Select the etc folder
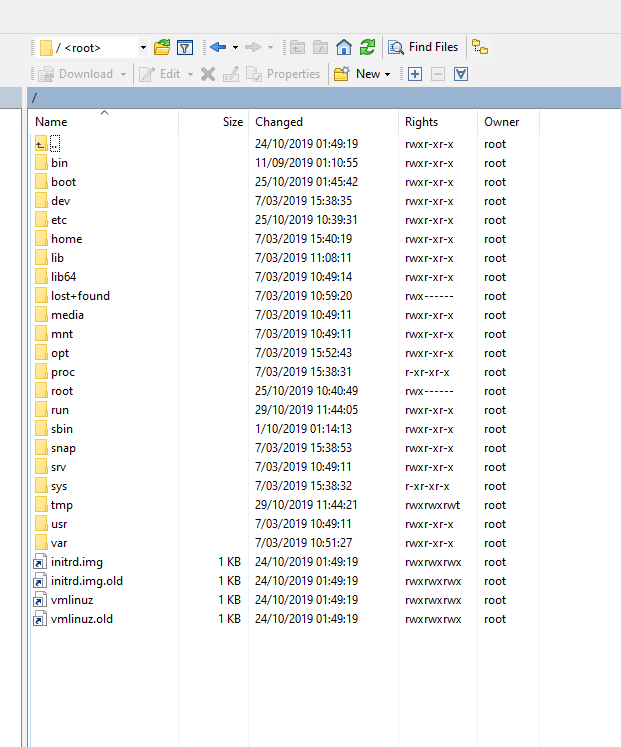 (59, 220)
